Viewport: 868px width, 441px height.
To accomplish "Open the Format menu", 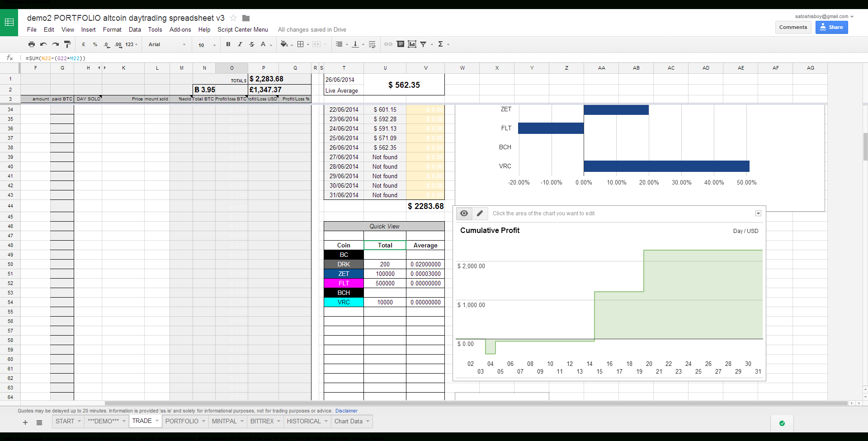I will [112, 29].
